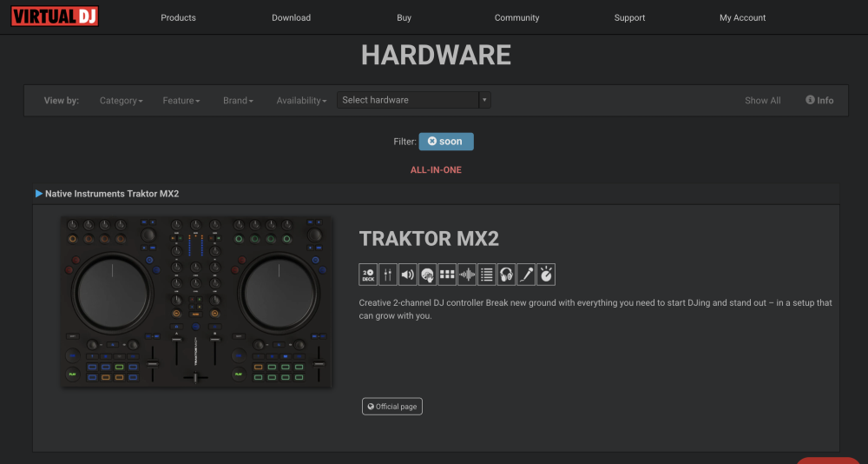
Task: Click the Filter label text
Action: coord(404,142)
